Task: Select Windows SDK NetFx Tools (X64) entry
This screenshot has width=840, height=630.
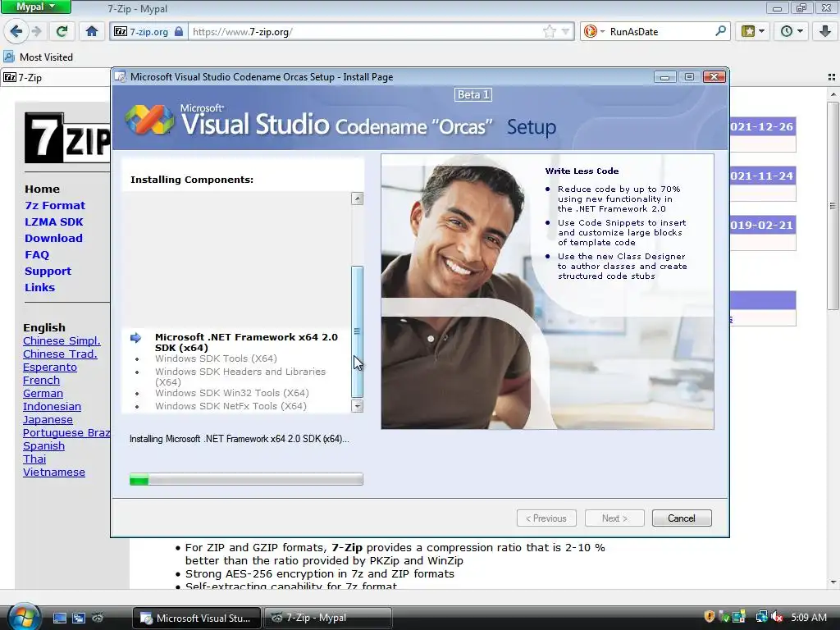Action: coord(231,406)
